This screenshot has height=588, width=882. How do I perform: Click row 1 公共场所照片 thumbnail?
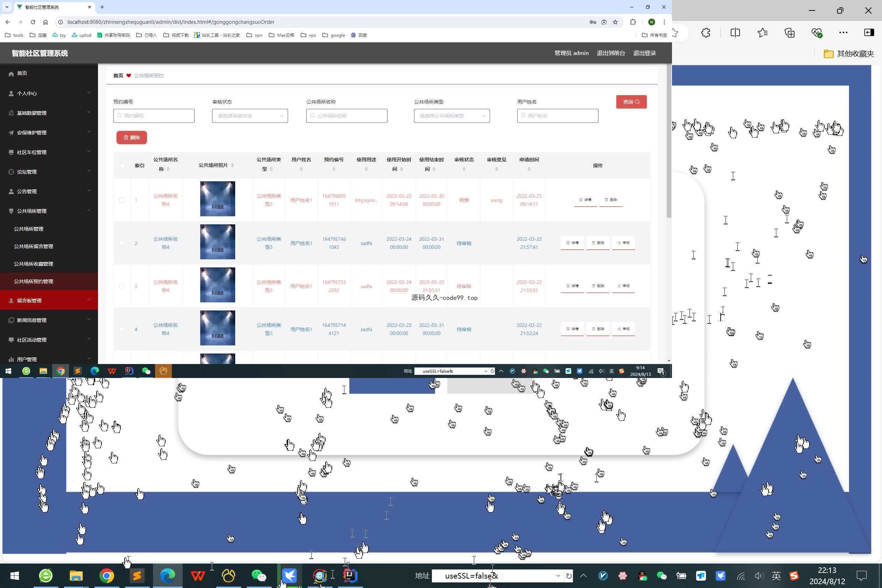click(x=217, y=199)
